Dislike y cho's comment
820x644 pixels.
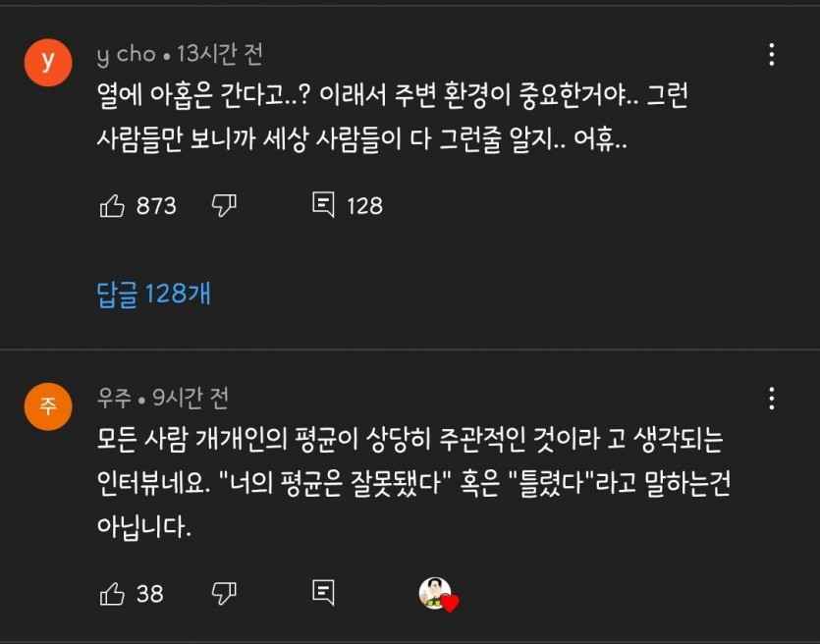coord(225,205)
